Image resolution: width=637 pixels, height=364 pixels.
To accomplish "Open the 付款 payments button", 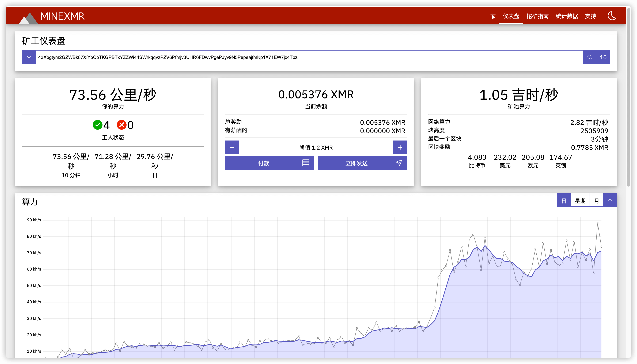I will (x=269, y=163).
